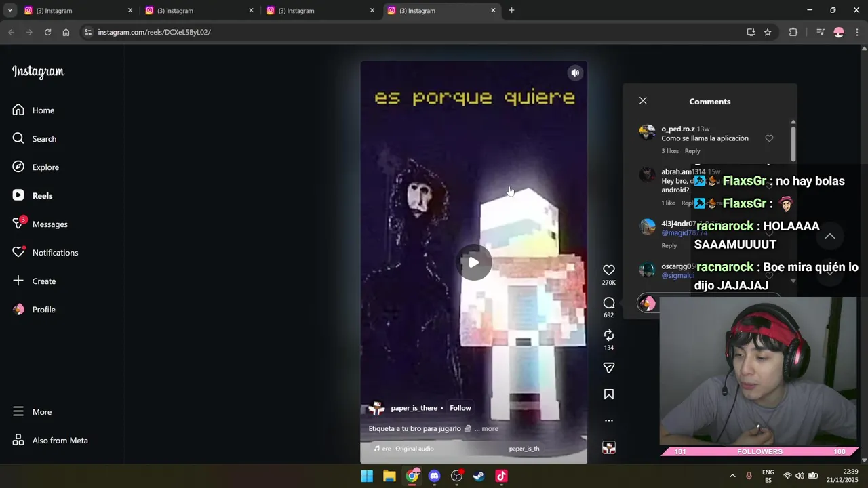
Task: Close the Comments panel
Action: 643,101
